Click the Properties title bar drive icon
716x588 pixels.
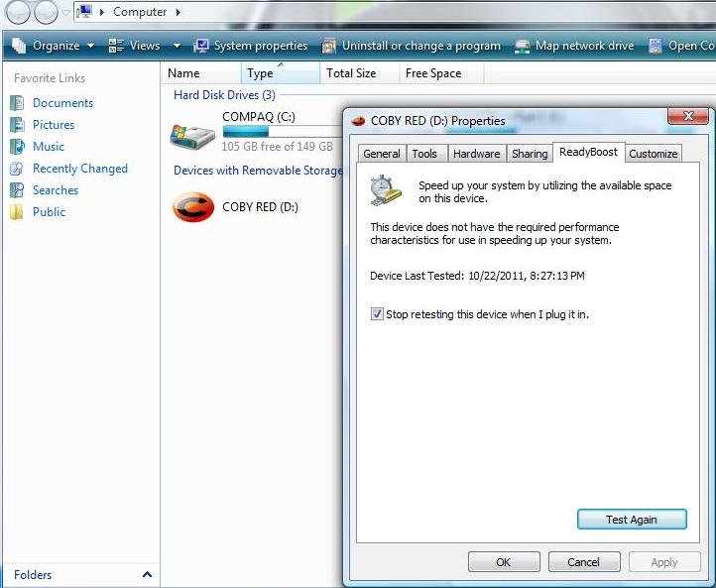pos(359,121)
